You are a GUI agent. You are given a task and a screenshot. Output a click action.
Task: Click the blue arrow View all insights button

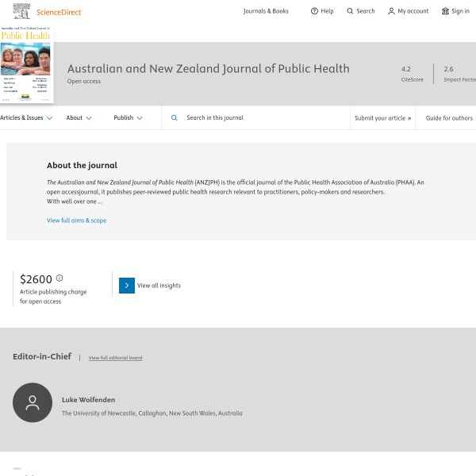[127, 286]
